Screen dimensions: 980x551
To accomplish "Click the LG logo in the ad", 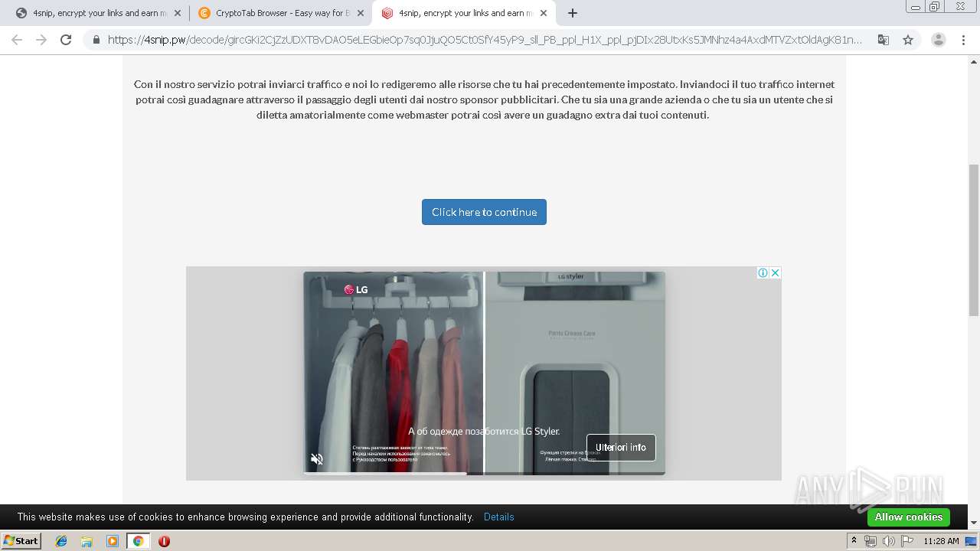I will [x=356, y=290].
